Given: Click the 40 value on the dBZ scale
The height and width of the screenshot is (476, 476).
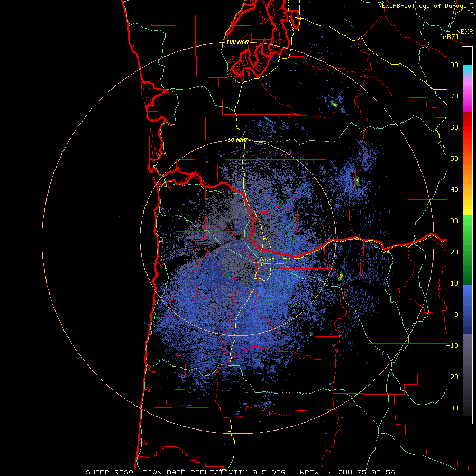Looking at the screenshot, I should 454,190.
